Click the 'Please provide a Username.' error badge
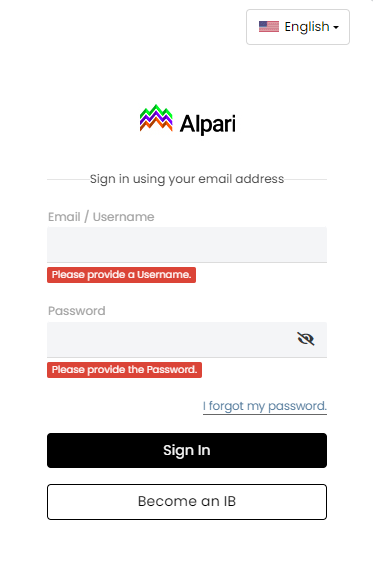Screen dimensions: 373x582 (x=121, y=275)
